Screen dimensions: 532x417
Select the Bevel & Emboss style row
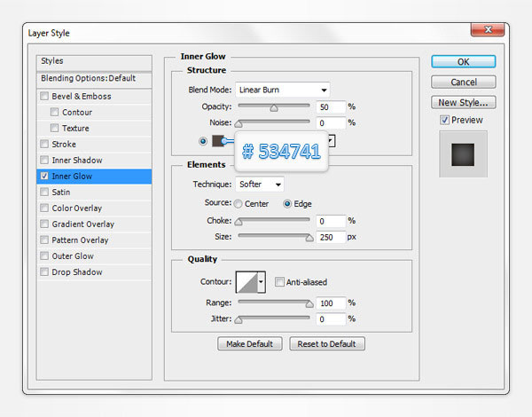(x=94, y=96)
